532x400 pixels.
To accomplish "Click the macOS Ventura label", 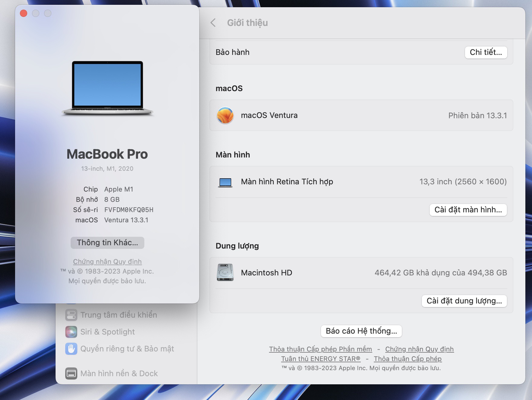I will coord(269,115).
